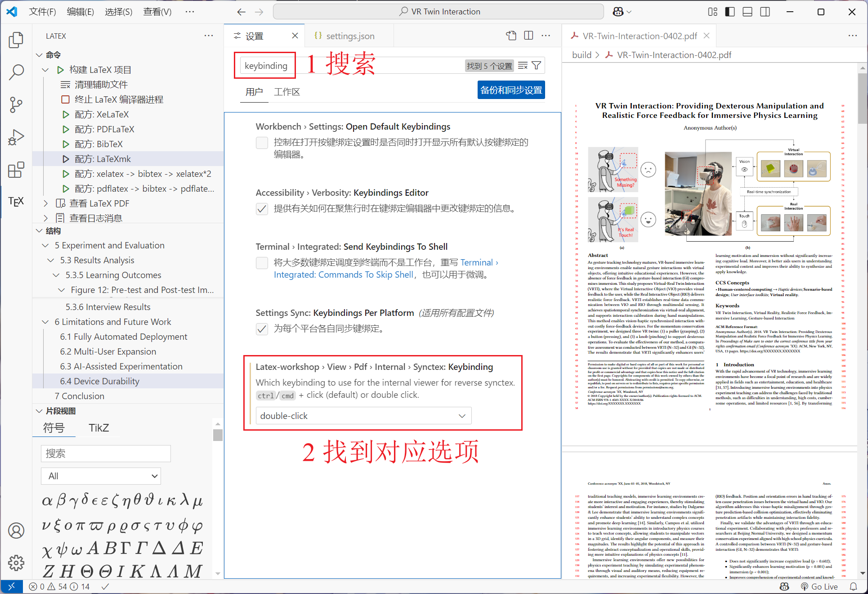Open Extensions view icon
Image resolution: width=868 pixels, height=594 pixels.
[x=16, y=170]
